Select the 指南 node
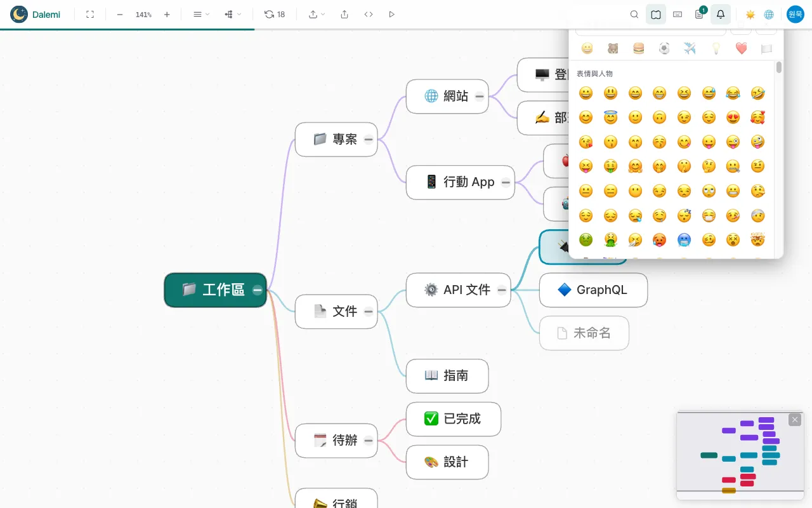Image resolution: width=812 pixels, height=508 pixels. (x=447, y=376)
